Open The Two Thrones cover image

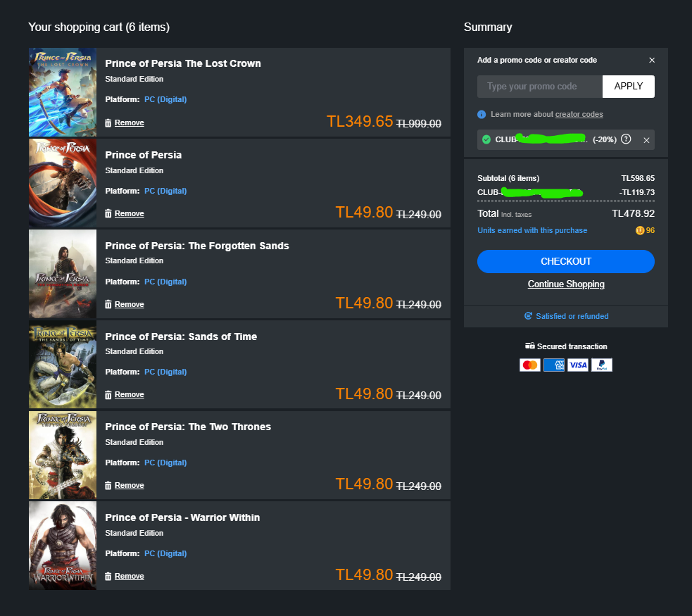click(63, 455)
